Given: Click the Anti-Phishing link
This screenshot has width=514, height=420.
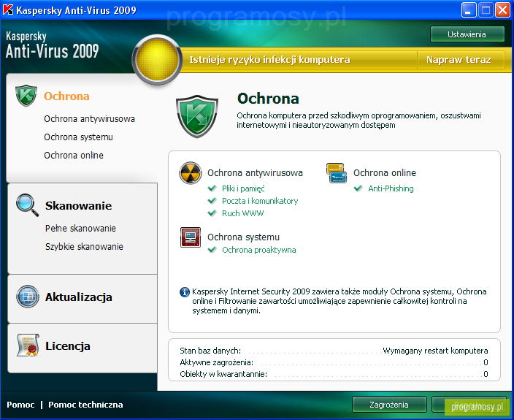Looking at the screenshot, I should point(391,188).
